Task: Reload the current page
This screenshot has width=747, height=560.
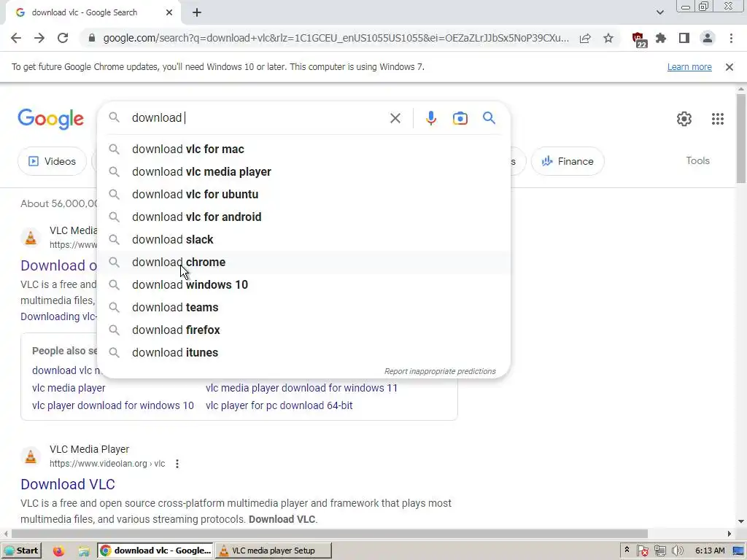Action: (x=63, y=38)
